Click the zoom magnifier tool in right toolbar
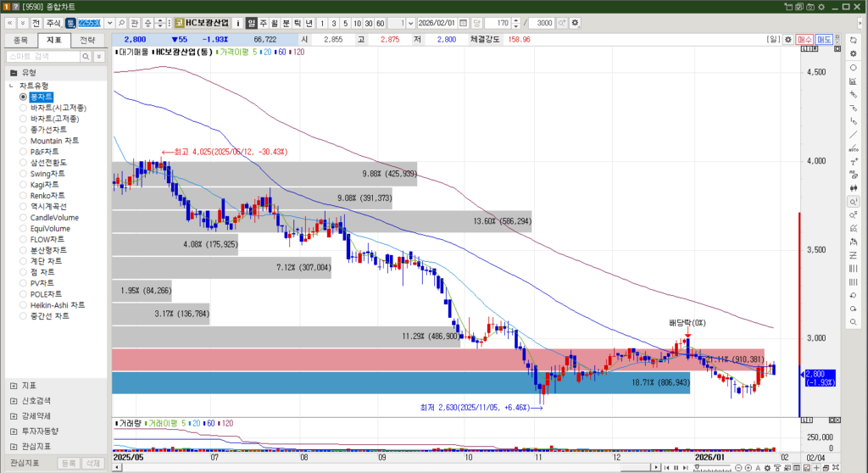This screenshot has width=868, height=473. 853,202
